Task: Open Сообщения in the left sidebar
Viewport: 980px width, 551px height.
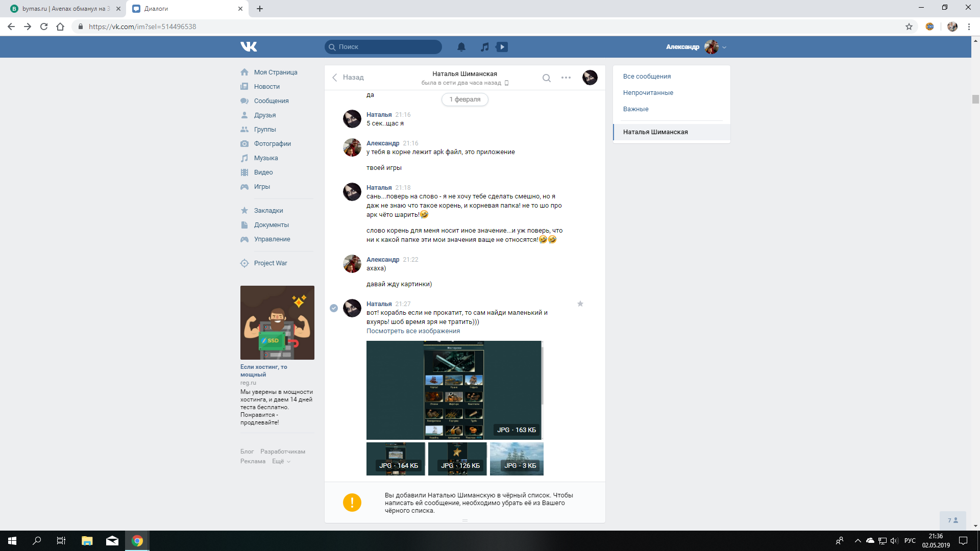Action: click(x=271, y=101)
